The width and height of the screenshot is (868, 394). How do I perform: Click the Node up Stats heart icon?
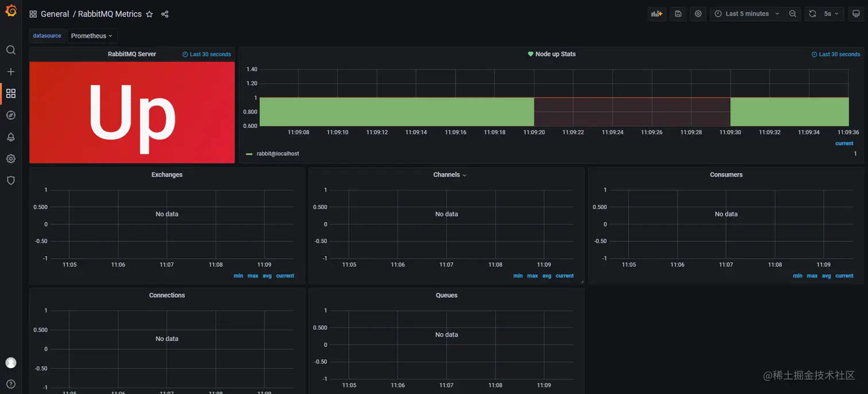530,54
